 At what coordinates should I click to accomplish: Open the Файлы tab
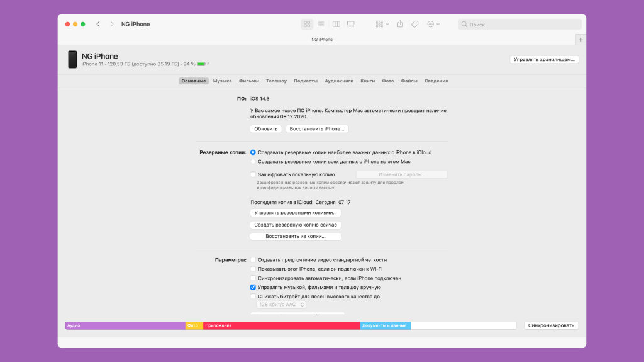tap(409, 81)
